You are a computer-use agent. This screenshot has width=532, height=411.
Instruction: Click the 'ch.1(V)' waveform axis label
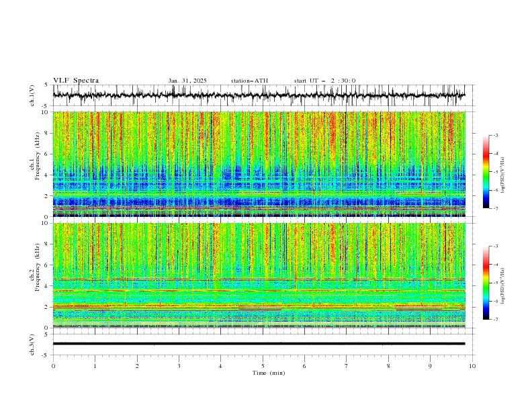[32, 95]
